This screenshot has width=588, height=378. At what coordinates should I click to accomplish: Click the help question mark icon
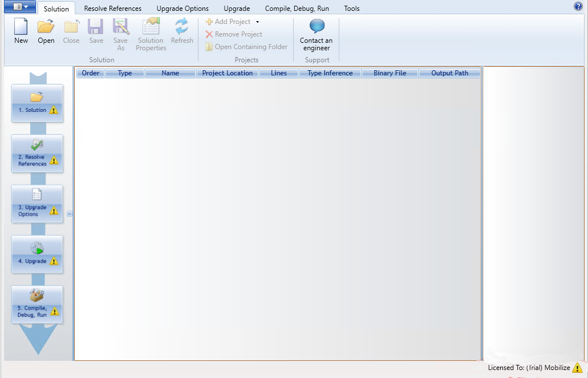(578, 6)
